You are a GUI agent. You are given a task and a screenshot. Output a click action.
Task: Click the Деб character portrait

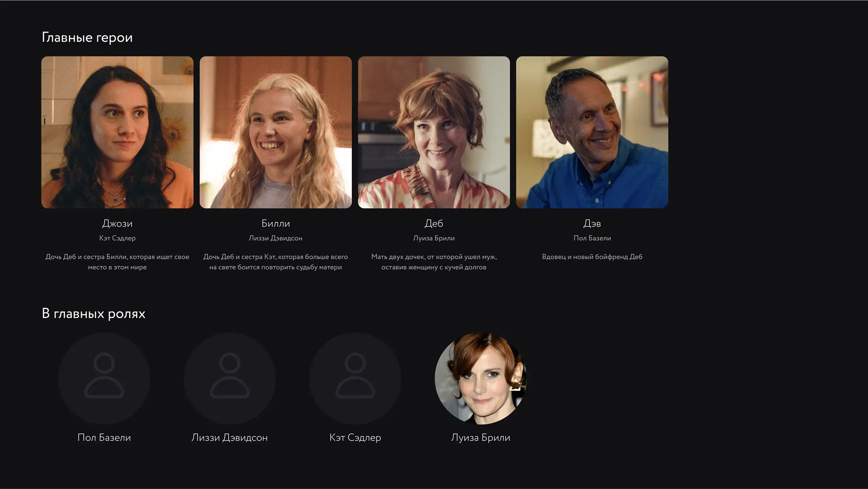pos(434,132)
